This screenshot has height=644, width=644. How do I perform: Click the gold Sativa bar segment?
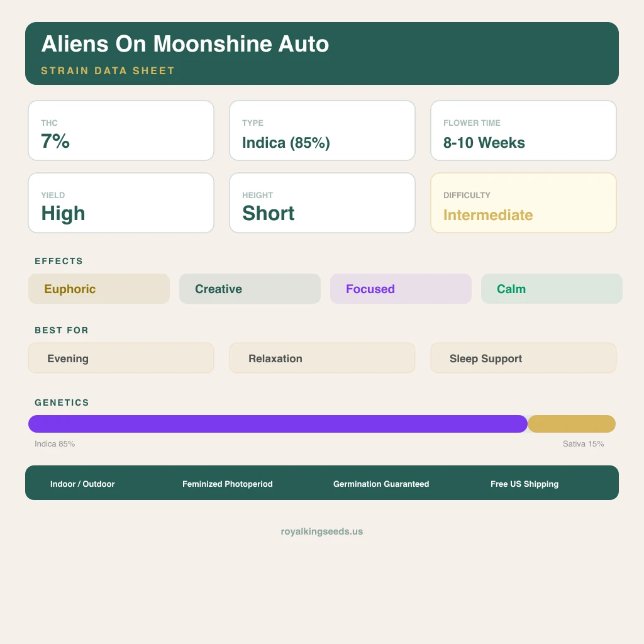(571, 424)
